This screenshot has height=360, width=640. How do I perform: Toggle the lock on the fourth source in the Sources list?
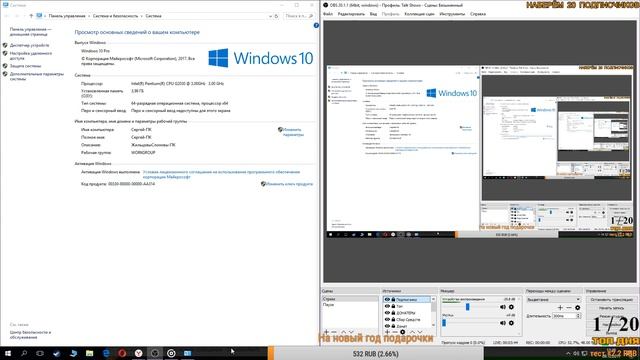pos(393,319)
